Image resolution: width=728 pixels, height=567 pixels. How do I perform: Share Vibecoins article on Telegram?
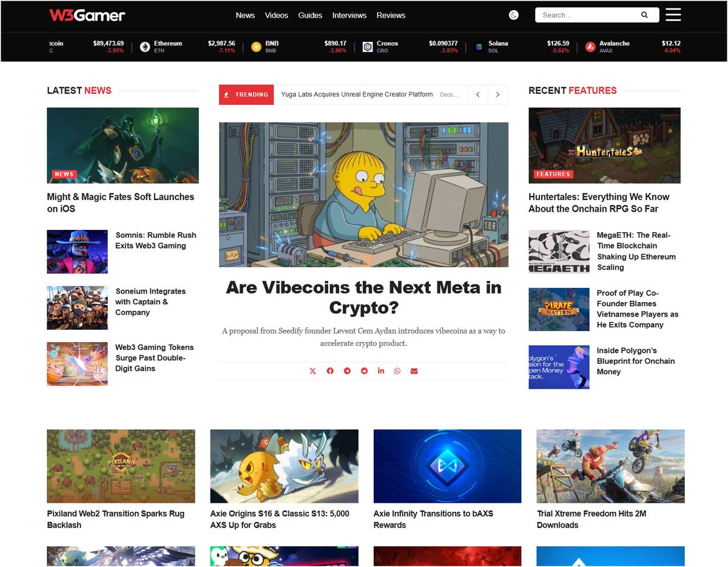[x=347, y=371]
